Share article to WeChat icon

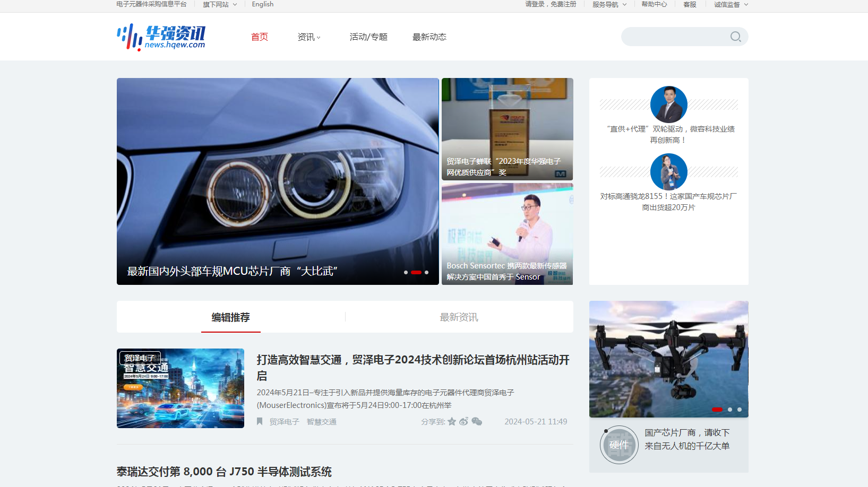pyautogui.click(x=477, y=421)
